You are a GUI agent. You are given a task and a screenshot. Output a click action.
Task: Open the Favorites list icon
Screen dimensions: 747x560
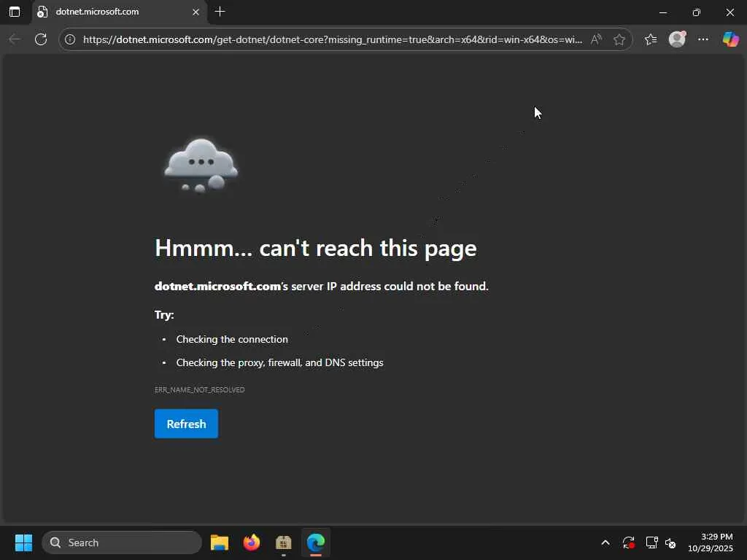pyautogui.click(x=651, y=39)
